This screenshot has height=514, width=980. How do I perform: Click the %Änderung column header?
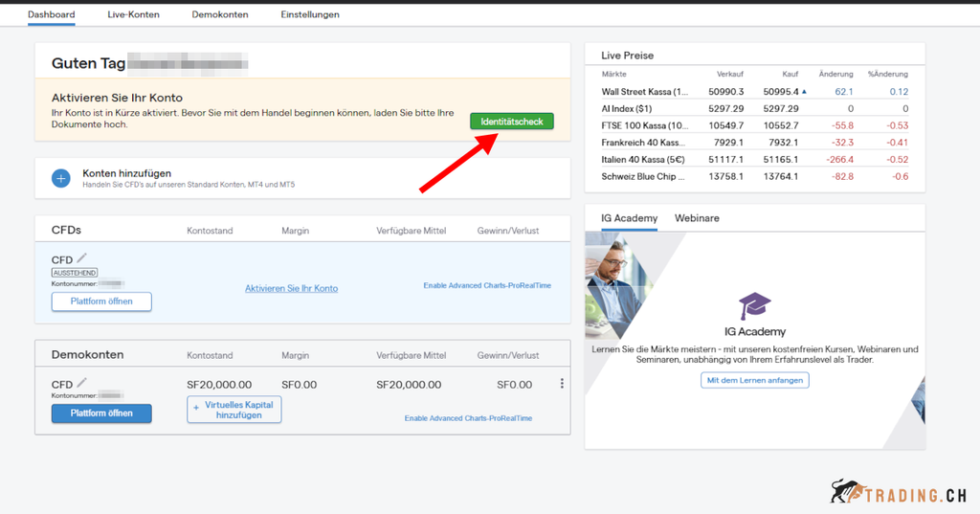click(888, 74)
